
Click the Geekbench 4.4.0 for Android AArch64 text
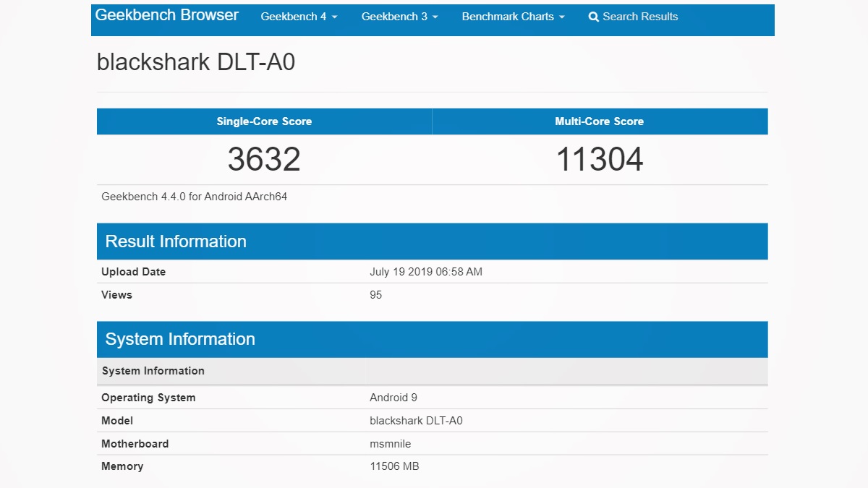click(x=195, y=197)
